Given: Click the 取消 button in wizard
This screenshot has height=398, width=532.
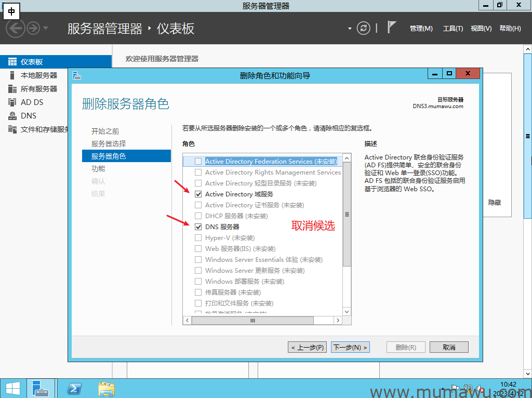Looking at the screenshot, I should 449,347.
